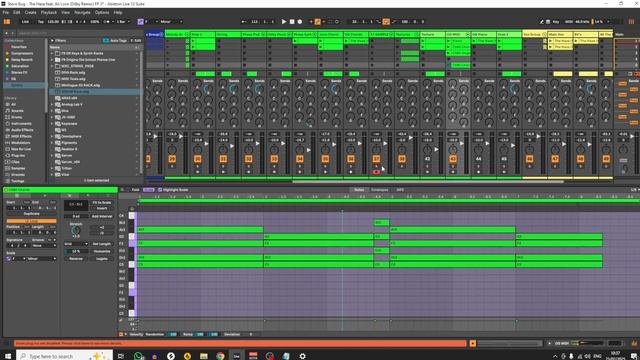The width and height of the screenshot is (640, 360).
Task: Arm the Arrangement Record button
Action: click(300, 22)
